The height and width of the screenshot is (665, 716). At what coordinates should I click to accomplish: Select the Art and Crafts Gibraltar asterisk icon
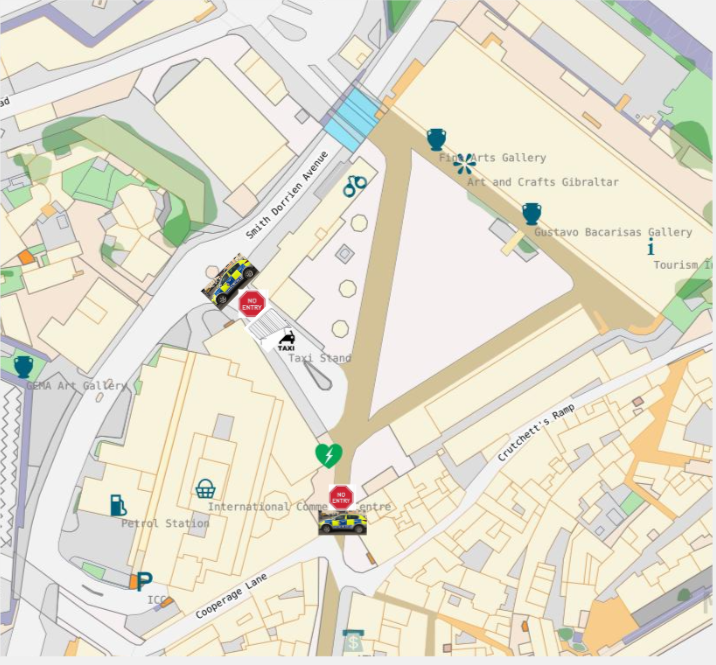click(x=464, y=164)
